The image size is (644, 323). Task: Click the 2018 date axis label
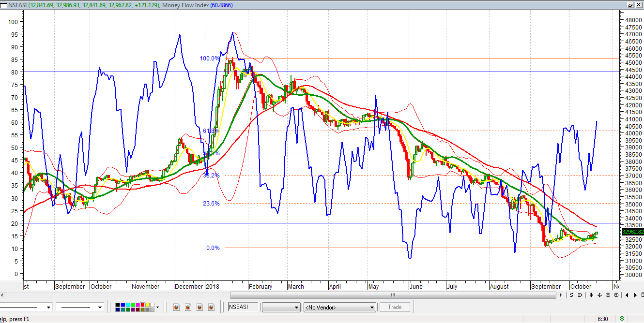pos(212,286)
